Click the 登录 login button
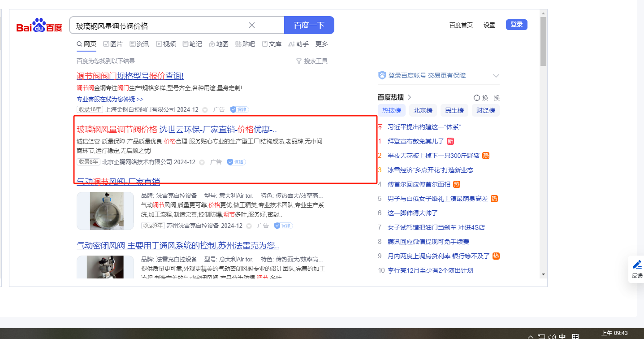This screenshot has width=644, height=339. point(516,25)
